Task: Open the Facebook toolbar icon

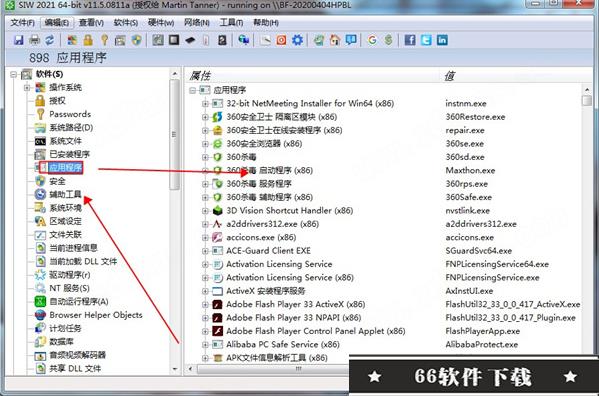Action: pyautogui.click(x=410, y=40)
